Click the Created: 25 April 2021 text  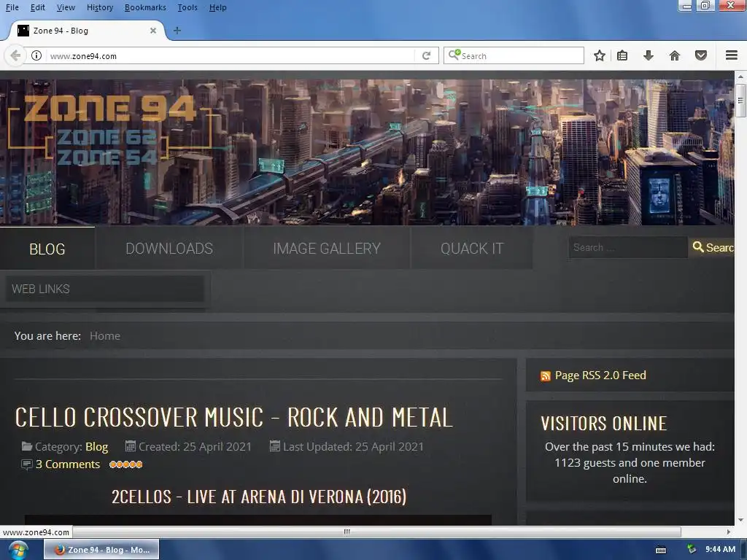pos(195,447)
